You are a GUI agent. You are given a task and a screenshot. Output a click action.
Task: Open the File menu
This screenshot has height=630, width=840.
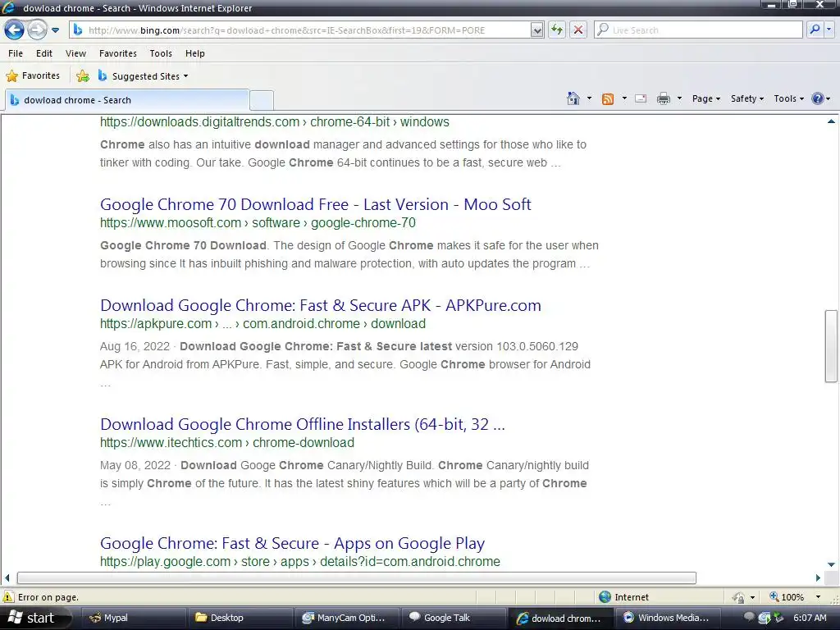click(16, 53)
